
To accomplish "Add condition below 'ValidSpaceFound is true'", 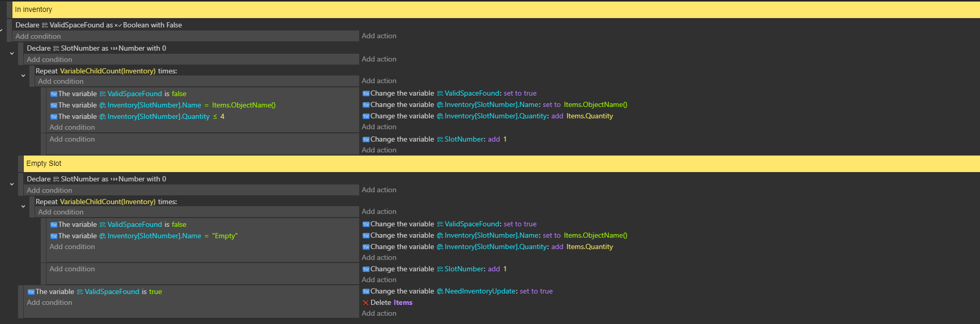I will click(50, 303).
